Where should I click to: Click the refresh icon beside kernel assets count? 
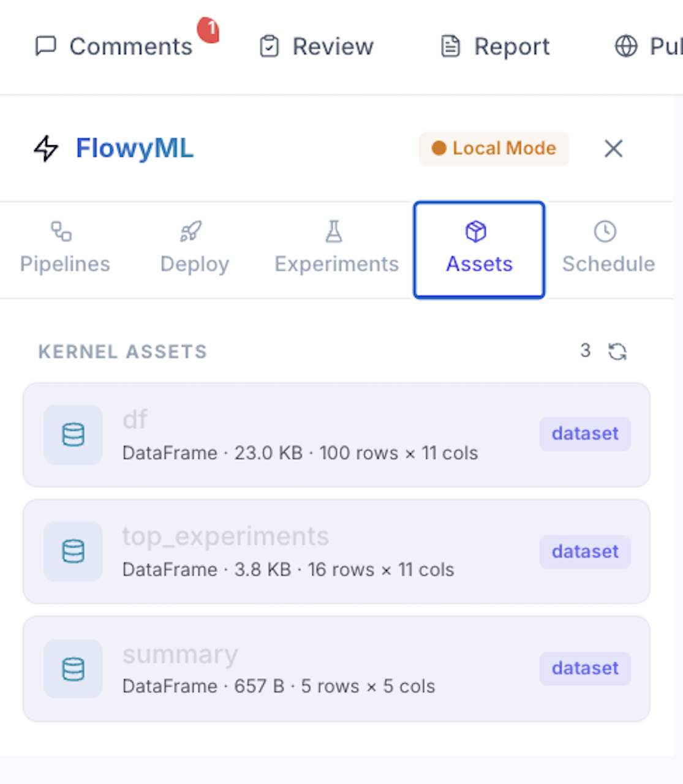click(x=617, y=351)
